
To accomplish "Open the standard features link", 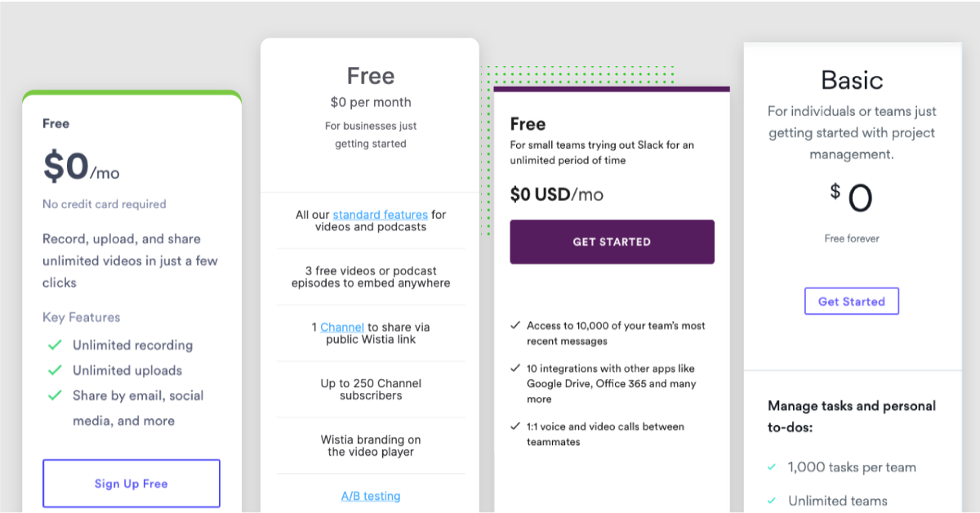I will click(x=380, y=214).
